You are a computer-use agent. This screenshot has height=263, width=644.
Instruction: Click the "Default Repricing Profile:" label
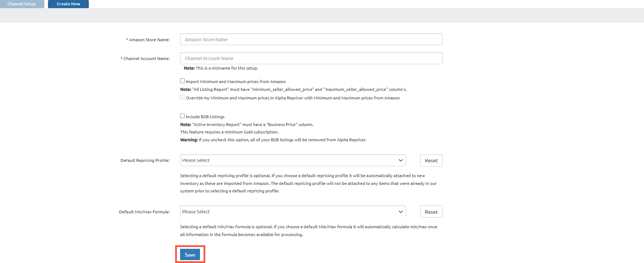[145, 160]
